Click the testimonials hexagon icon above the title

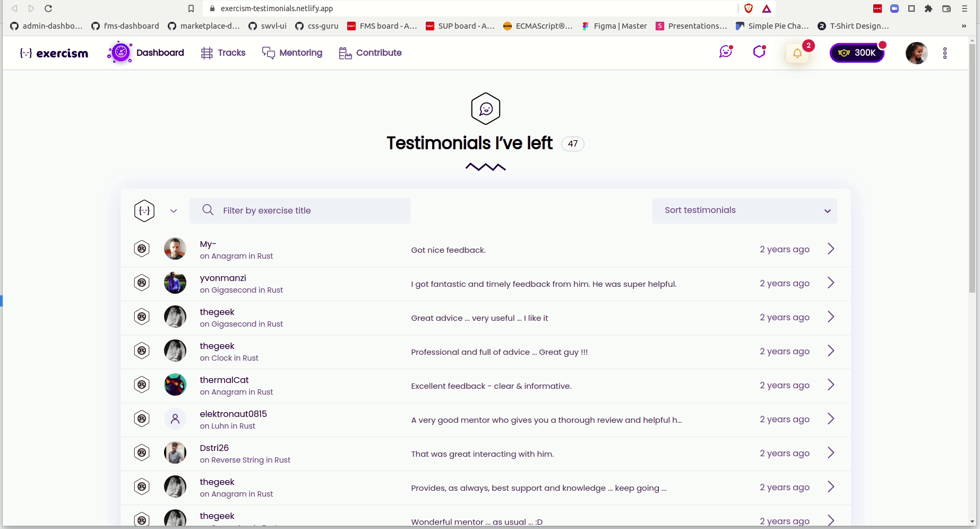click(x=486, y=109)
